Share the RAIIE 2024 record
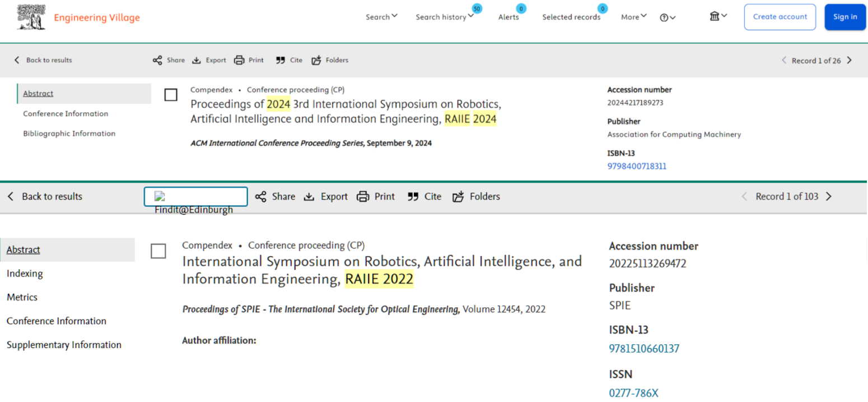Image resolution: width=868 pixels, height=402 pixels. tap(169, 60)
